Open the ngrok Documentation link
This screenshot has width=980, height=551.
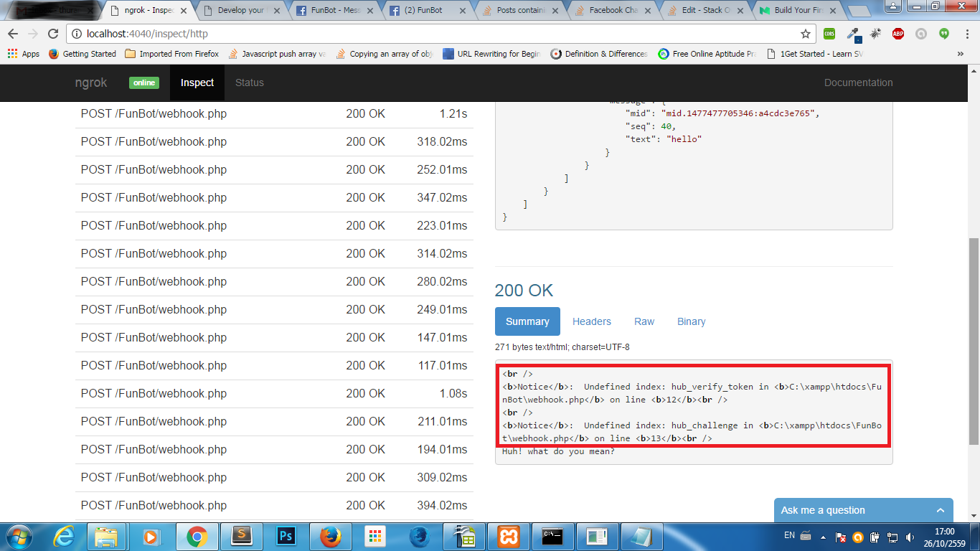pos(859,83)
